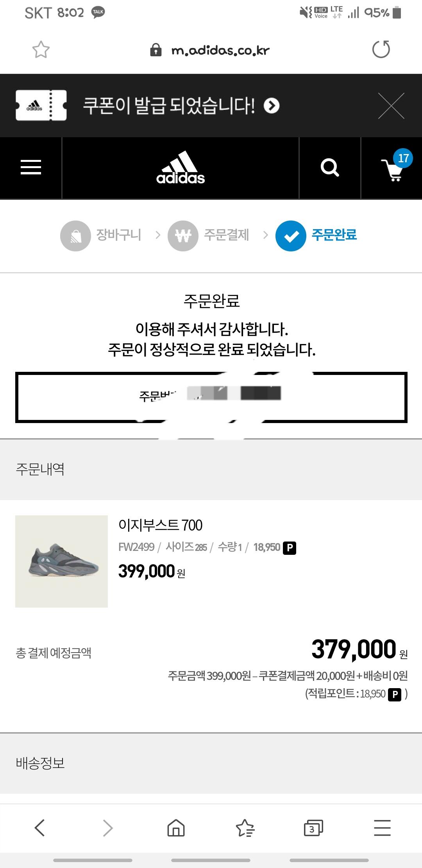The image size is (422, 868).
Task: Select the 주문완료 step indicator
Action: [316, 235]
